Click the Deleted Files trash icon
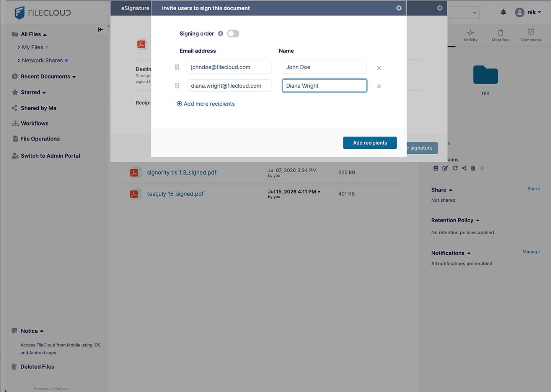Viewport: 551px width, 392px height. pos(14,367)
